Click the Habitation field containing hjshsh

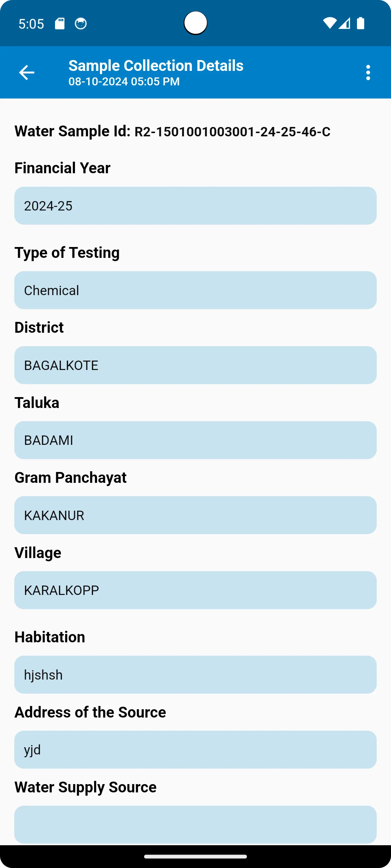click(x=195, y=675)
